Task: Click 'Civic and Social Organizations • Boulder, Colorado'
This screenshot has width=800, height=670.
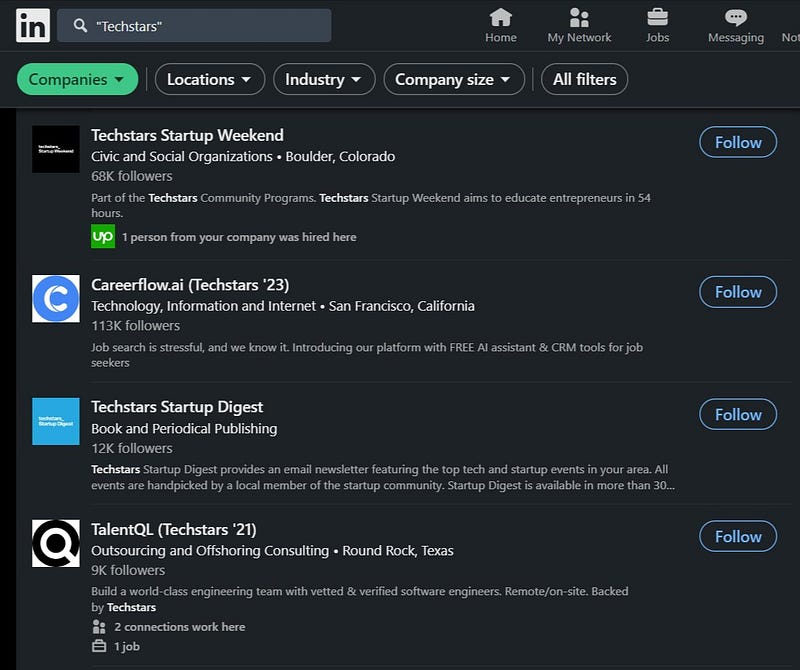Action: 243,156
